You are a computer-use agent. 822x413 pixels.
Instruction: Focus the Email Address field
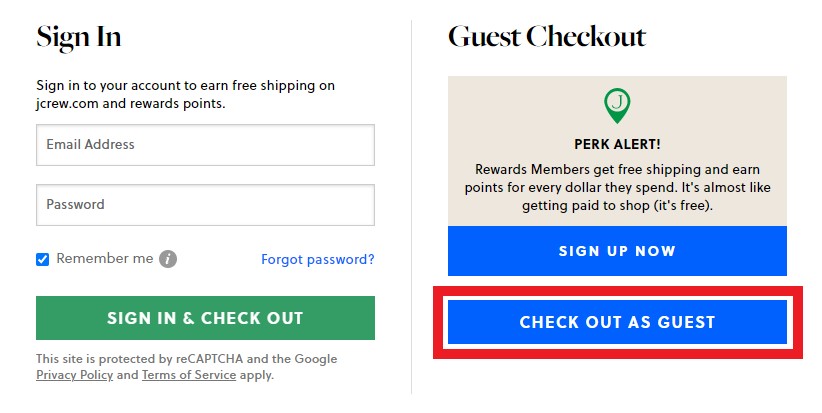pyautogui.click(x=205, y=145)
